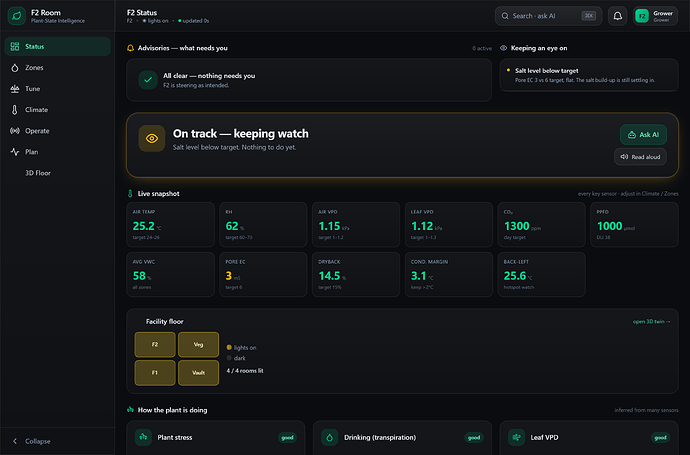
Task: Click the Drinking transpiration droplet icon
Action: 330,437
